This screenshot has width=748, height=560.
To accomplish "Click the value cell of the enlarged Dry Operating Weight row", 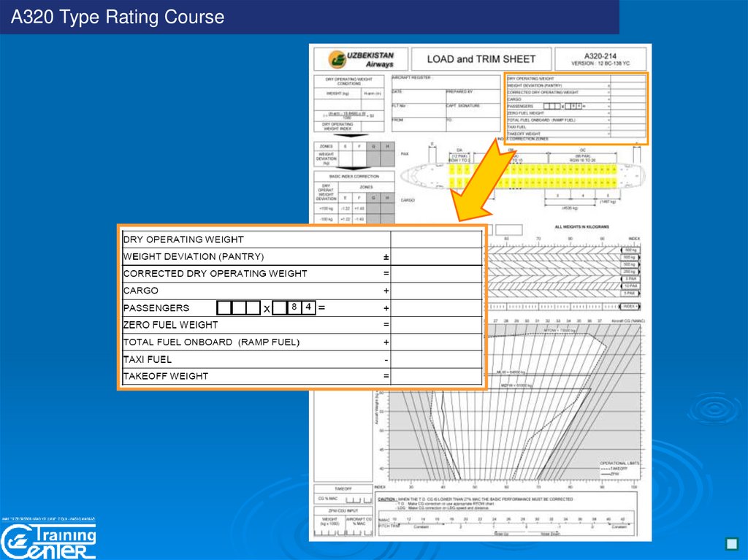I will coord(436,239).
